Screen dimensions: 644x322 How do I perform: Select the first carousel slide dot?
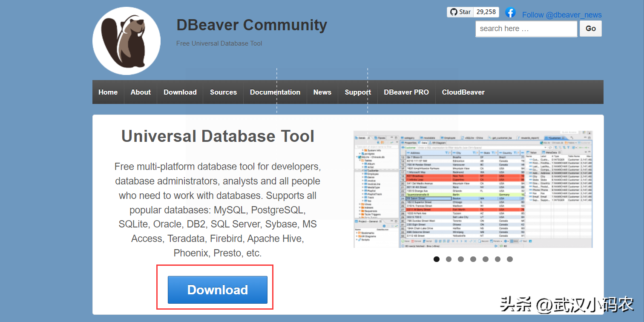tap(437, 259)
